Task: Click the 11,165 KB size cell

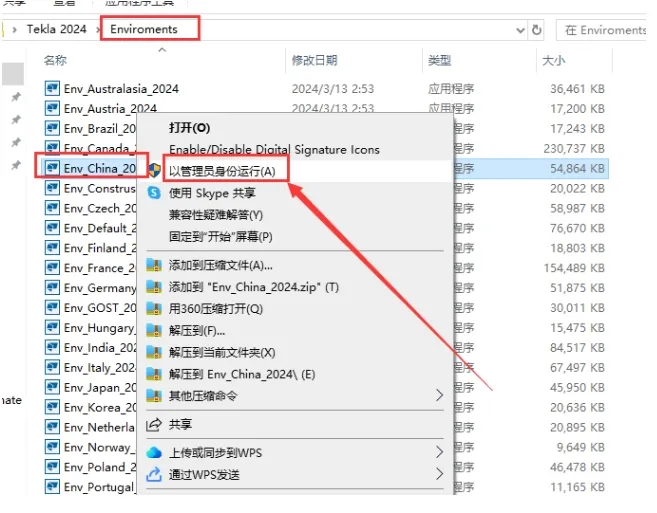Action: point(577,487)
